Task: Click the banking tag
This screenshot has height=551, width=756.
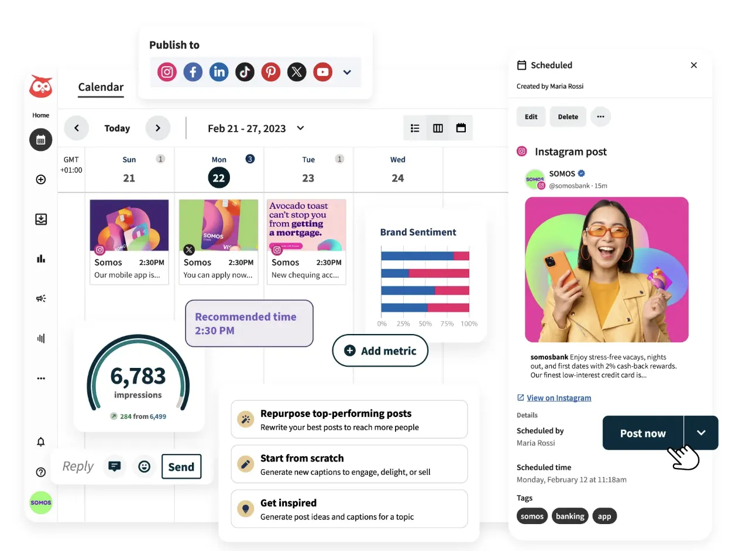Action: pos(570,516)
